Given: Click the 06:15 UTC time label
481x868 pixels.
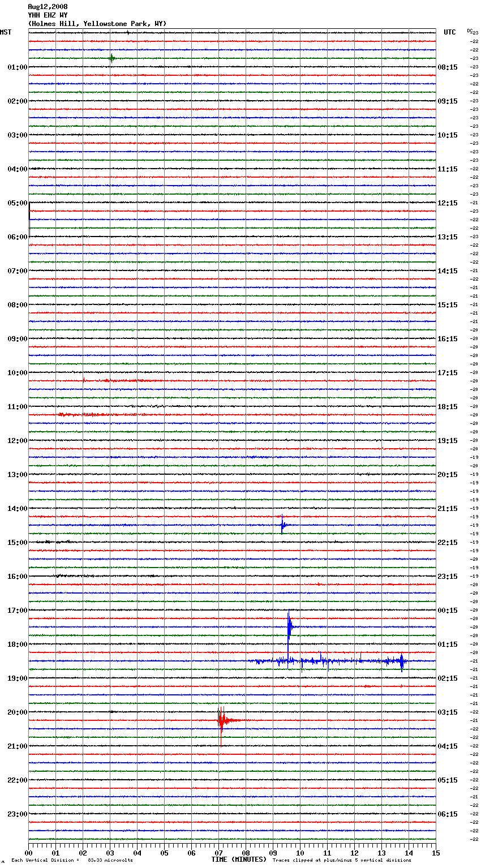Looking at the screenshot, I should (448, 814).
